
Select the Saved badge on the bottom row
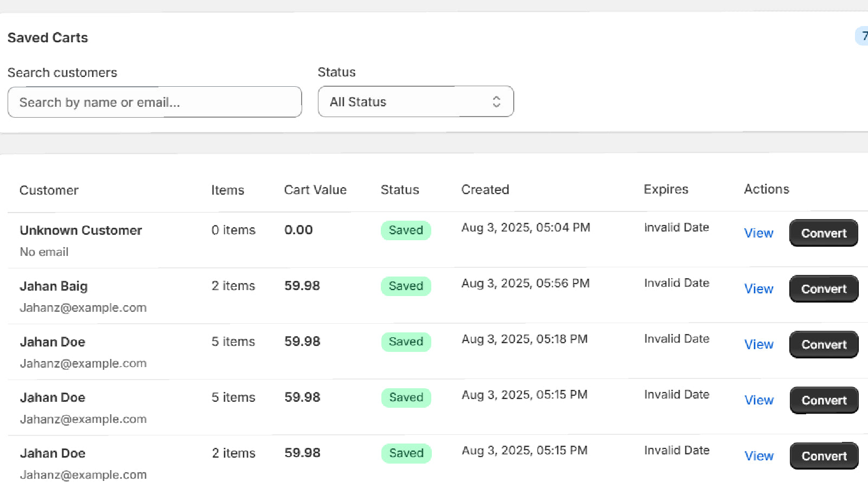[x=406, y=453]
